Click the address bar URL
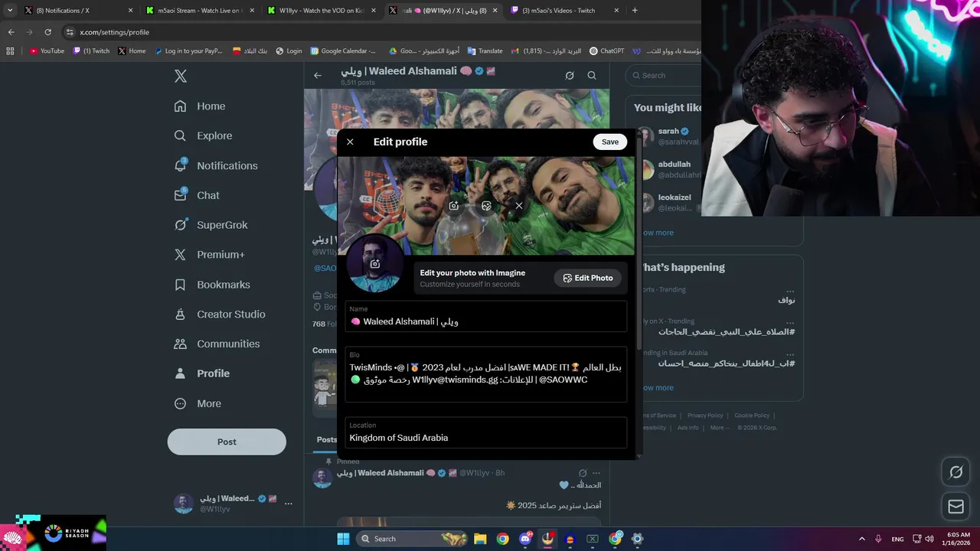980x551 pixels. pos(114,32)
